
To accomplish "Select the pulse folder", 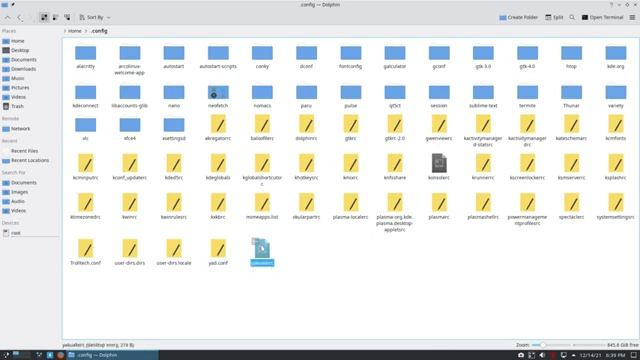I will 351,96.
